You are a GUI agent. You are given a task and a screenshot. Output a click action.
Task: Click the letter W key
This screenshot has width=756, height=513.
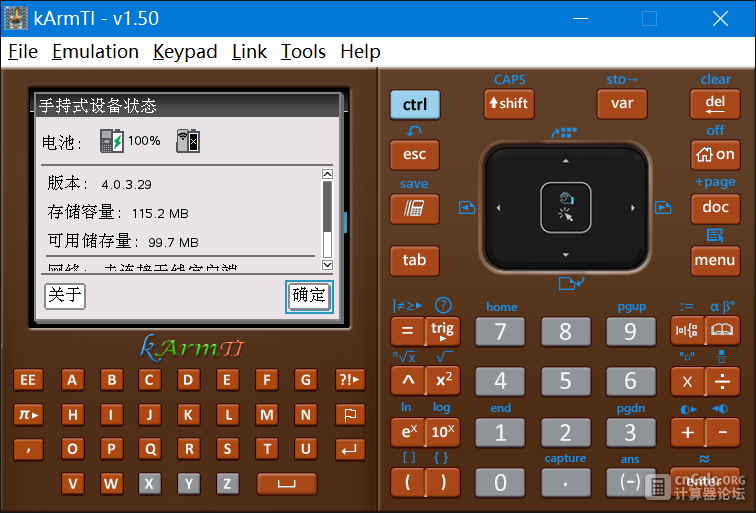[111, 484]
